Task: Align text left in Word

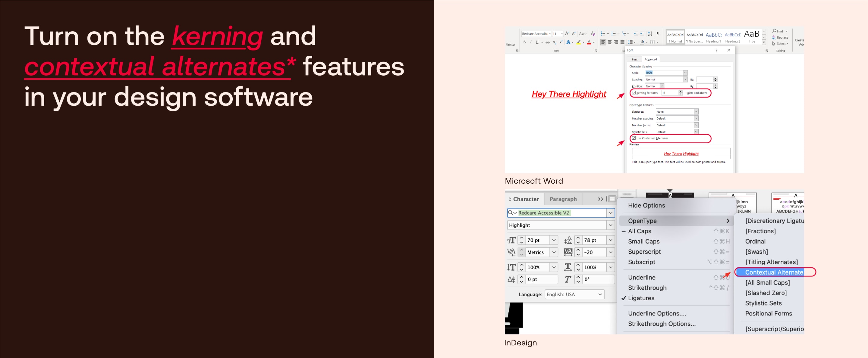Action: click(x=603, y=42)
